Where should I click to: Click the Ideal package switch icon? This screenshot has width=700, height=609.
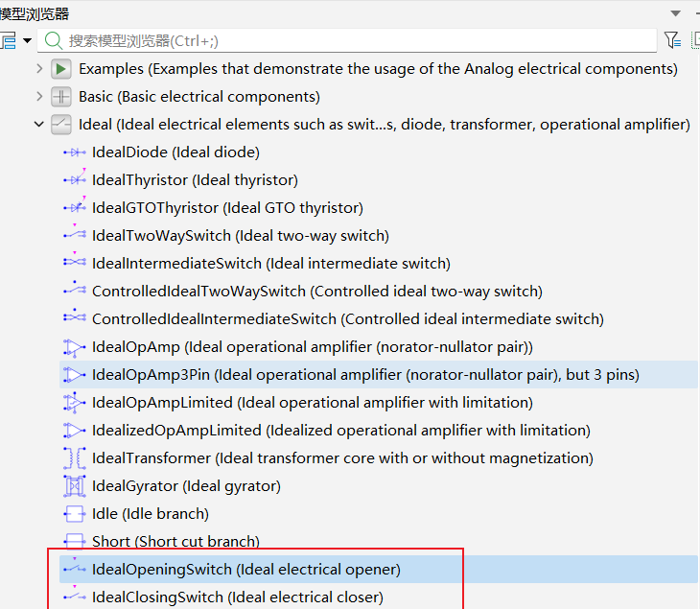[61, 125]
